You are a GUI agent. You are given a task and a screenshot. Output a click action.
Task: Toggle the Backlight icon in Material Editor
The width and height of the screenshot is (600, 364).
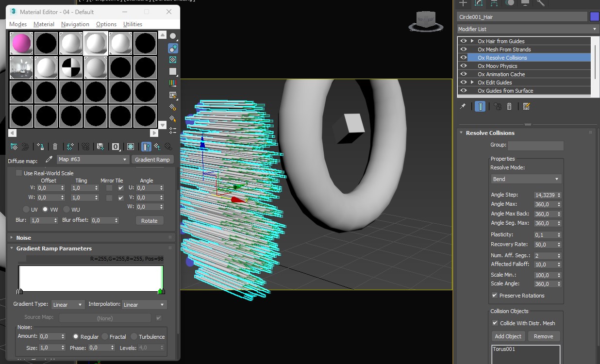(x=173, y=48)
